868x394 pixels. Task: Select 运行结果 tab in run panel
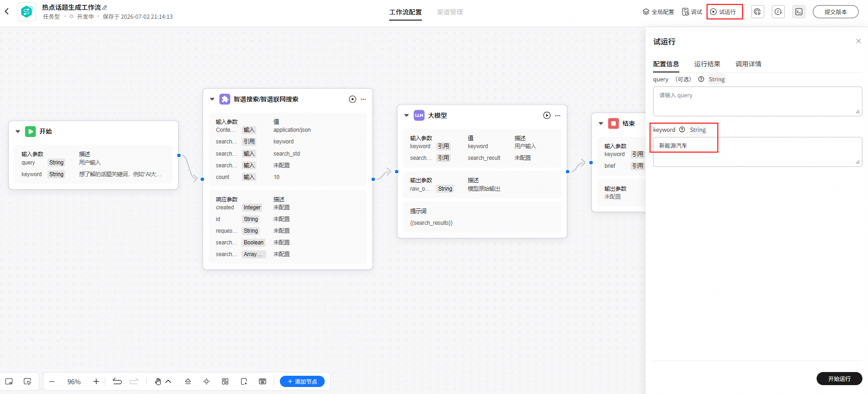[707, 64]
